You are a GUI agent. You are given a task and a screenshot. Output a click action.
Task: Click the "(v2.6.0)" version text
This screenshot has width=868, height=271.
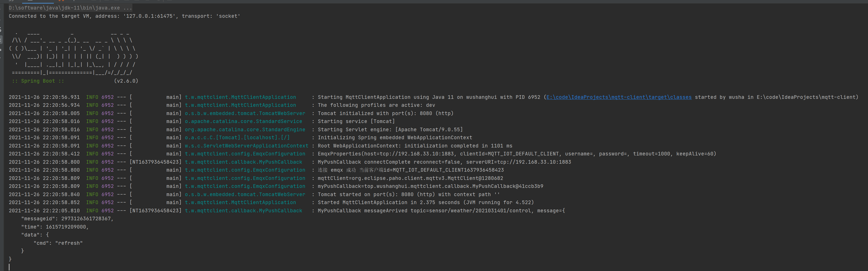click(126, 81)
